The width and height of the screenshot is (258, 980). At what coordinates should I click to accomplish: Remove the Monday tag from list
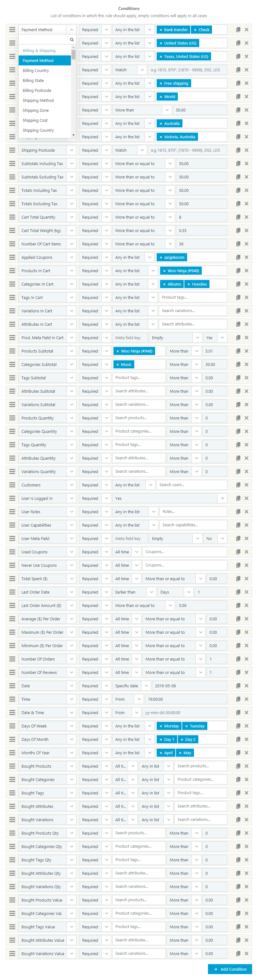click(x=161, y=726)
